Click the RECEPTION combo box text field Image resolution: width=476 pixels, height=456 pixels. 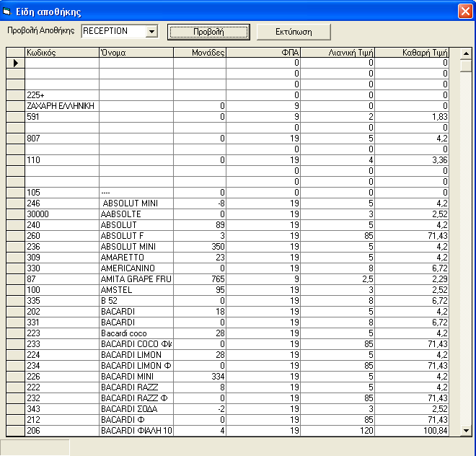tap(113, 31)
